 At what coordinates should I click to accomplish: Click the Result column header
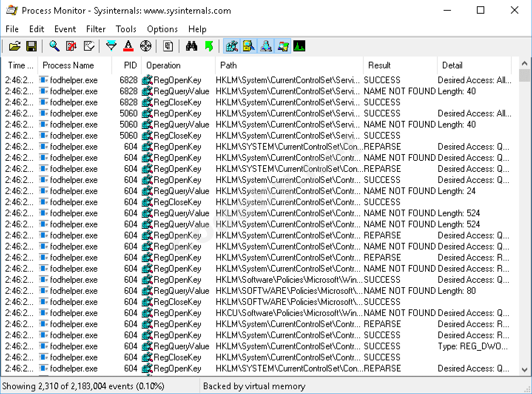[401, 65]
